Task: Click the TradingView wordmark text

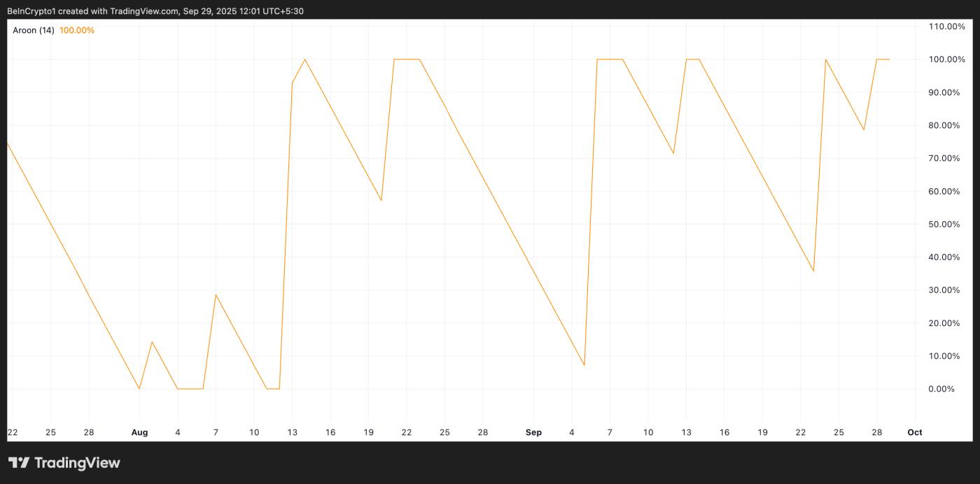Action: tap(77, 463)
